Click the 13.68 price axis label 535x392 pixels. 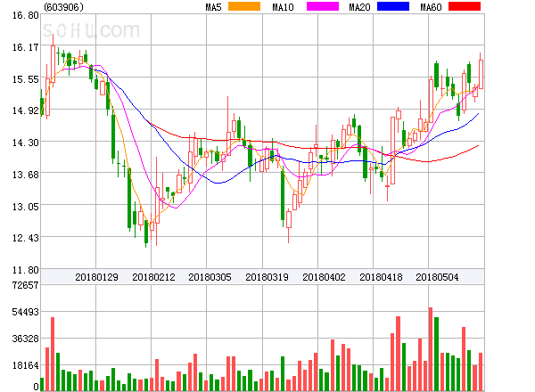26,175
